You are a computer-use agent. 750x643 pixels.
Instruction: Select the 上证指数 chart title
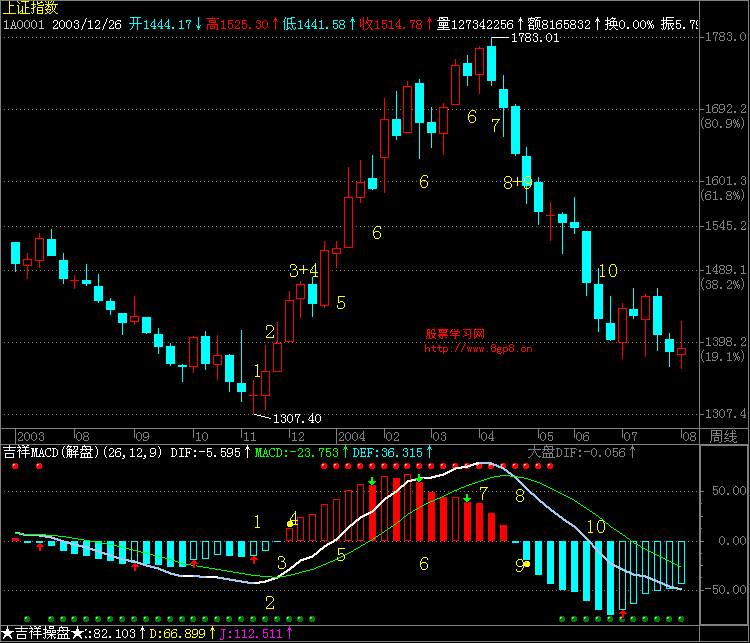point(30,8)
